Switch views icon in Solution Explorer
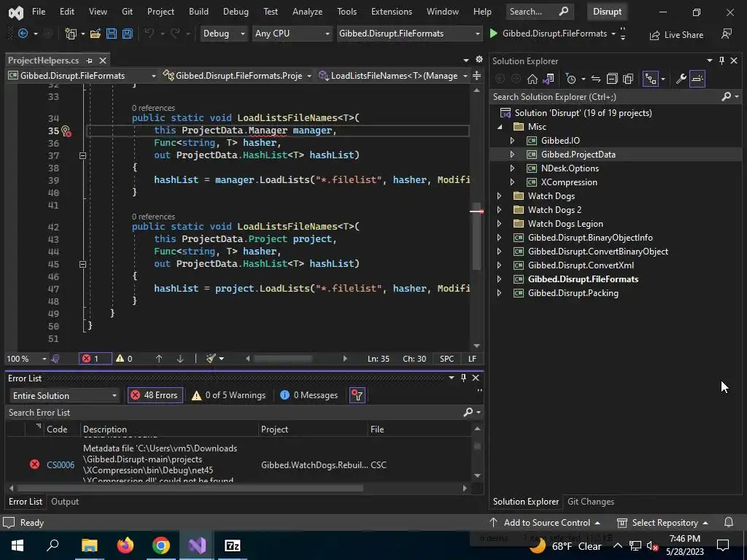Screen dimensions: 747x560 pos(549,79)
